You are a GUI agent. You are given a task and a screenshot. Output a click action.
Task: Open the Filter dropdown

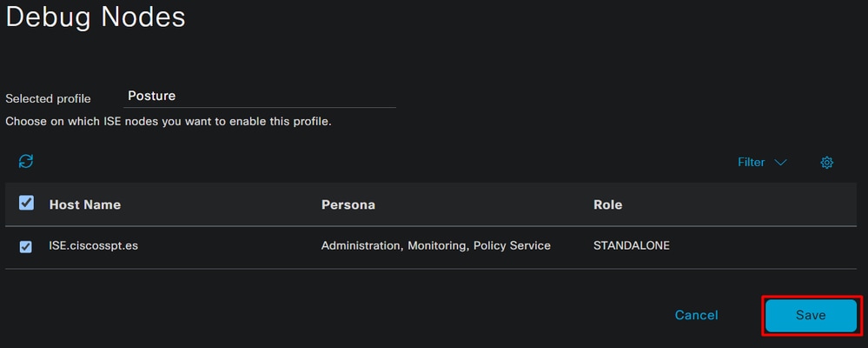click(x=762, y=163)
